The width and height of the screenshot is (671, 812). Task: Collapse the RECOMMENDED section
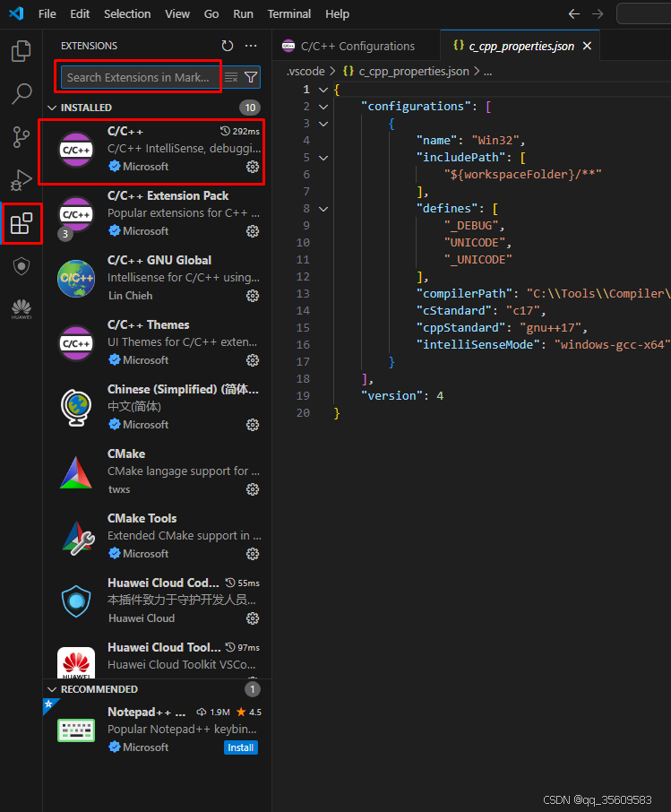click(52, 689)
